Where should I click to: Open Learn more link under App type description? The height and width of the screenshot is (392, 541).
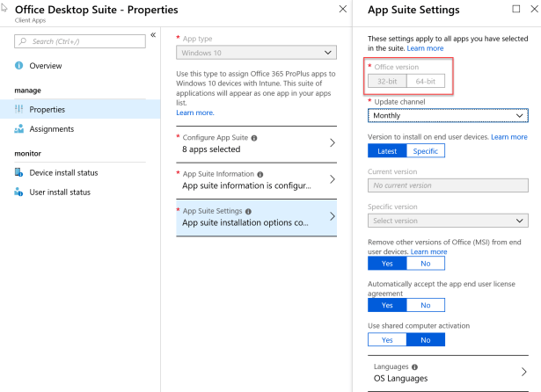pyautogui.click(x=194, y=113)
